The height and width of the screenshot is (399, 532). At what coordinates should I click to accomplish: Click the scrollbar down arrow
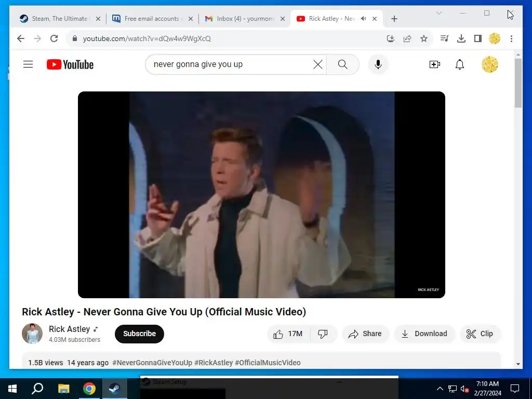pyautogui.click(x=518, y=364)
